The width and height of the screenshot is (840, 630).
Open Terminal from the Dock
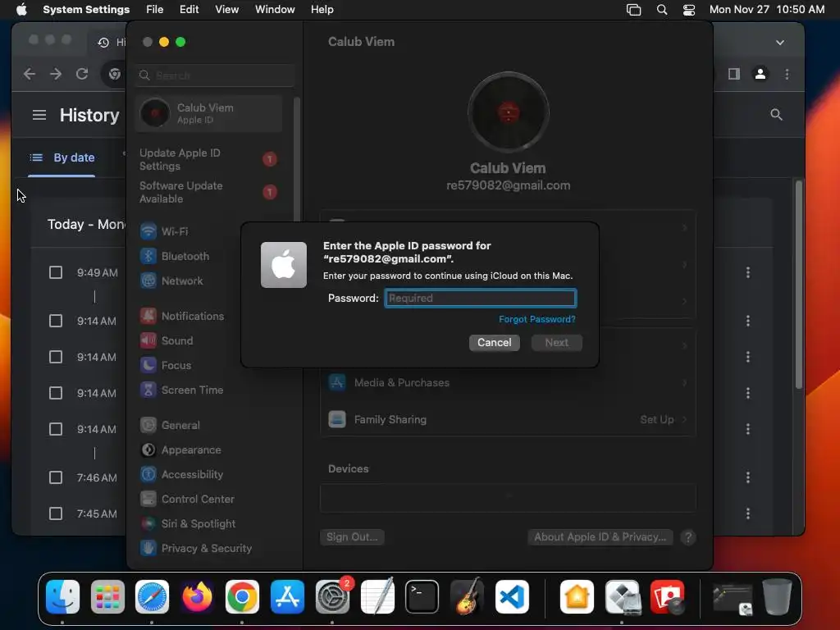pos(422,596)
